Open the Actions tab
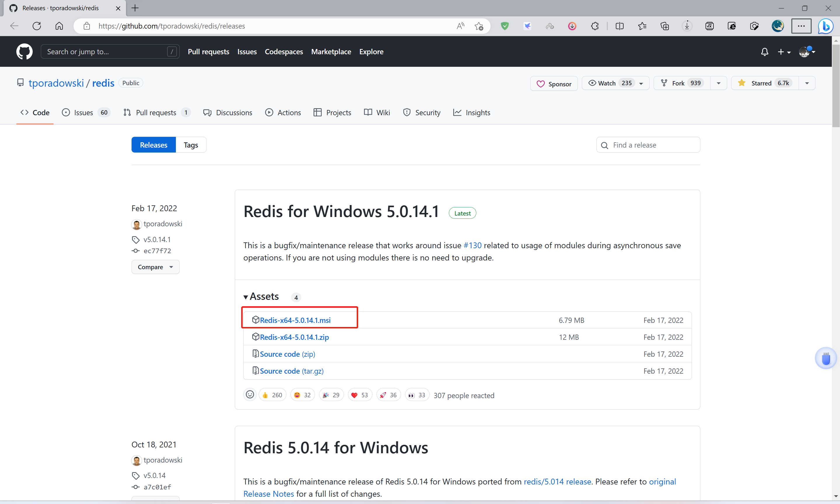840x504 pixels. point(283,112)
